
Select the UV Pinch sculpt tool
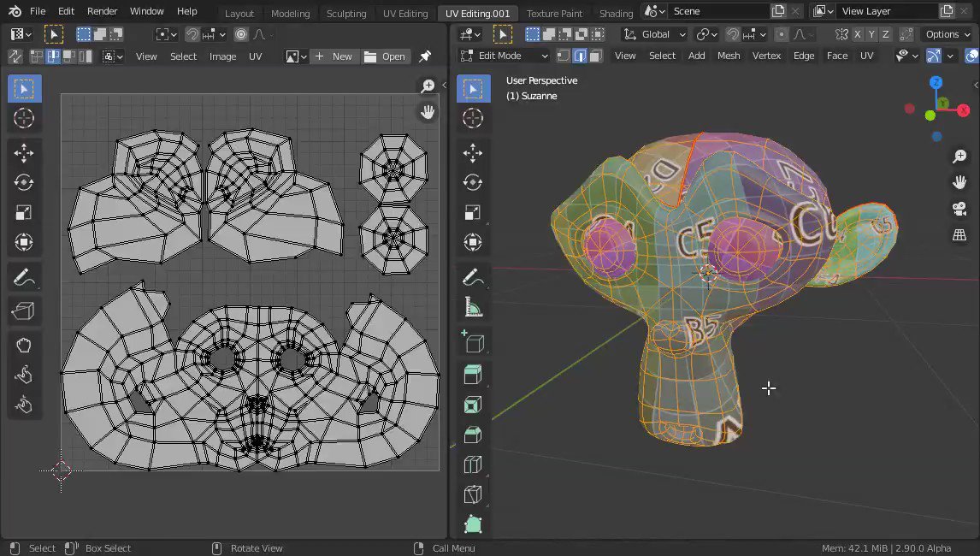pyautogui.click(x=24, y=405)
